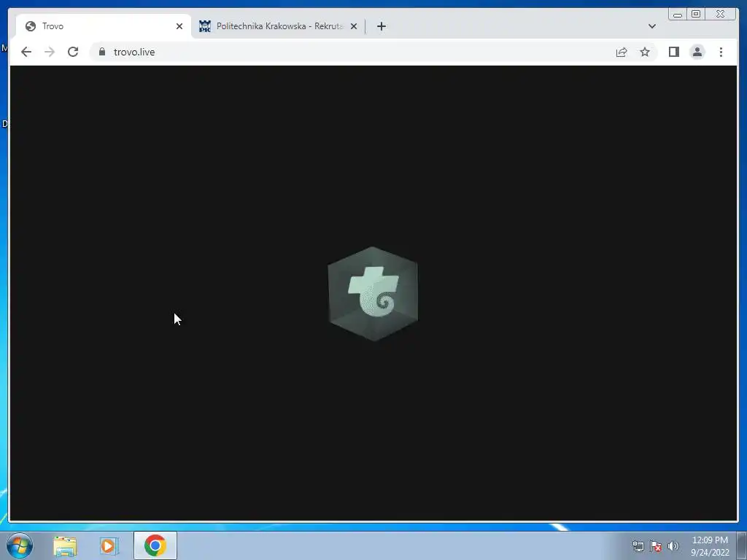747x560 pixels.
Task: Open the Chrome profile menu
Action: point(697,52)
